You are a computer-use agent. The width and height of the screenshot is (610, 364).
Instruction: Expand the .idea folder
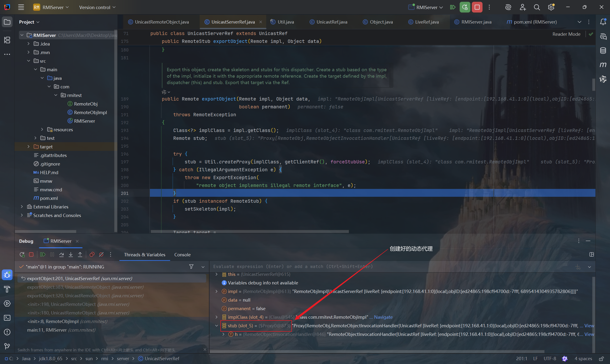28,44
